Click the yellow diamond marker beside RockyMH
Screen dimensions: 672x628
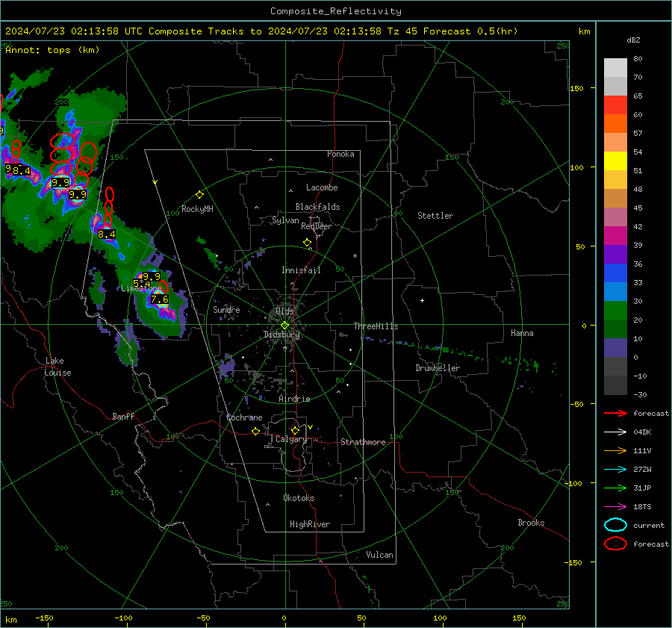(x=199, y=195)
